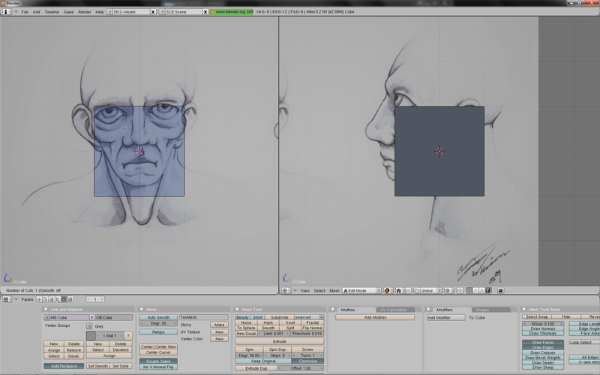Toggle the Retopo button
This screenshot has height=375, width=600.
(x=158, y=332)
